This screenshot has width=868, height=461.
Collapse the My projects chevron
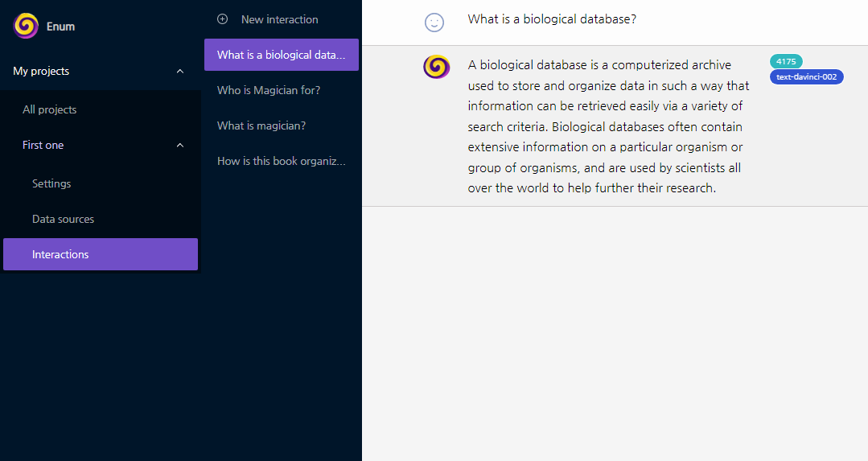pyautogui.click(x=180, y=72)
